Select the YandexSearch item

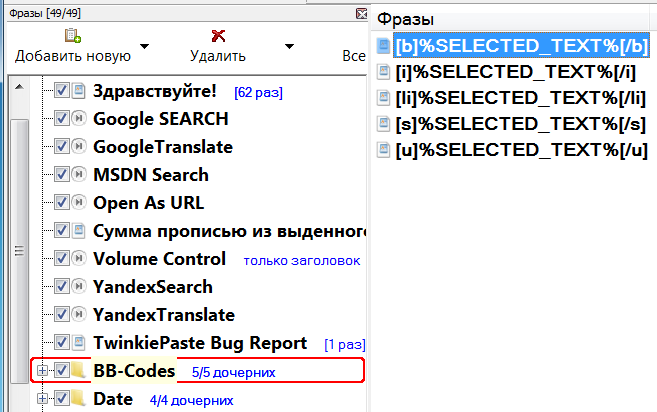[153, 287]
